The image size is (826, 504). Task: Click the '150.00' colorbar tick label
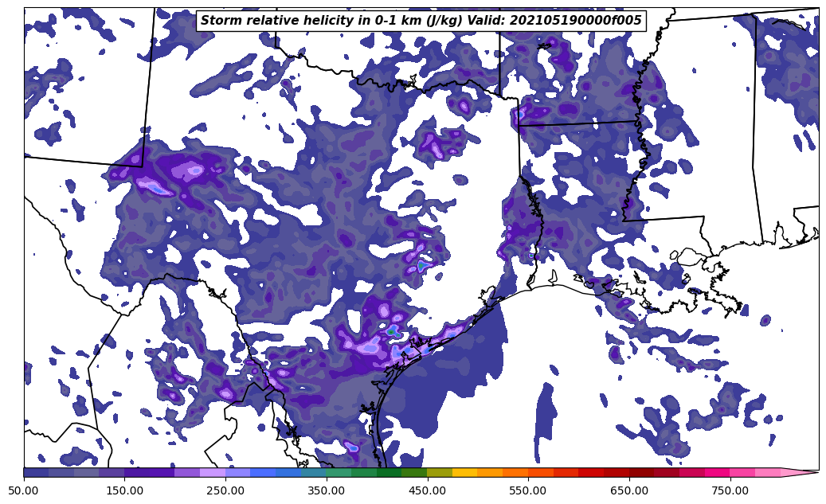pos(124,490)
